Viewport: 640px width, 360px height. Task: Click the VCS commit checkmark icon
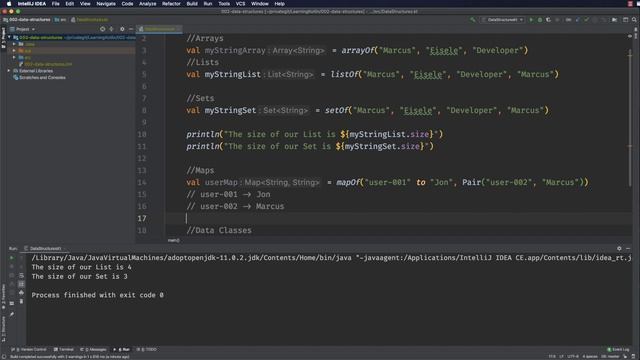coord(587,20)
